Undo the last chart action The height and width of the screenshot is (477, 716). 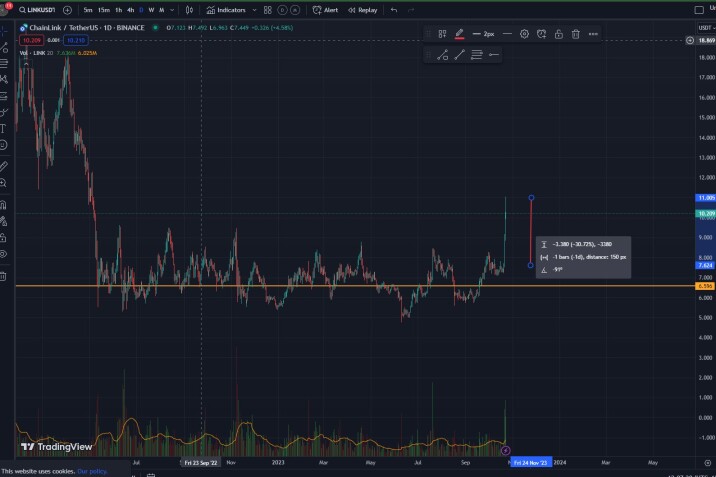point(394,10)
